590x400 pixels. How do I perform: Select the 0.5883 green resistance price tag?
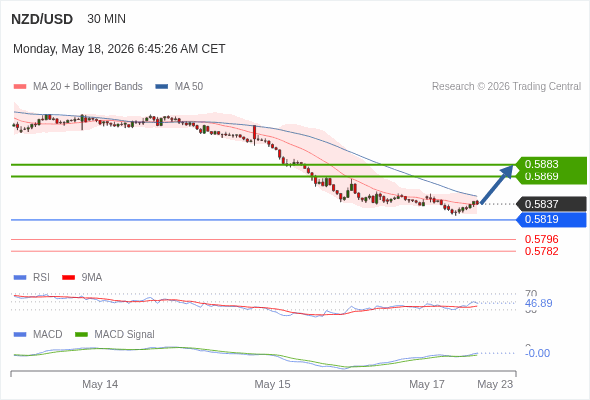coord(552,164)
